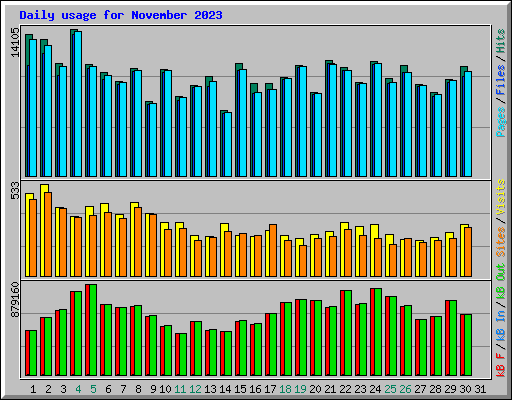This screenshot has width=512, height=400.
Task: Click the green kB Out bar for day 5
Action: coord(93,330)
